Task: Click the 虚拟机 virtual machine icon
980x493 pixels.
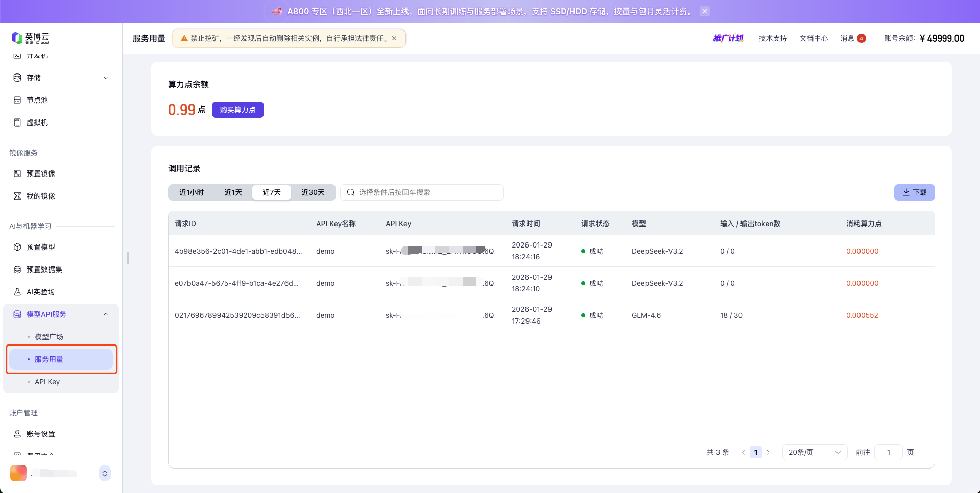Action: [17, 122]
